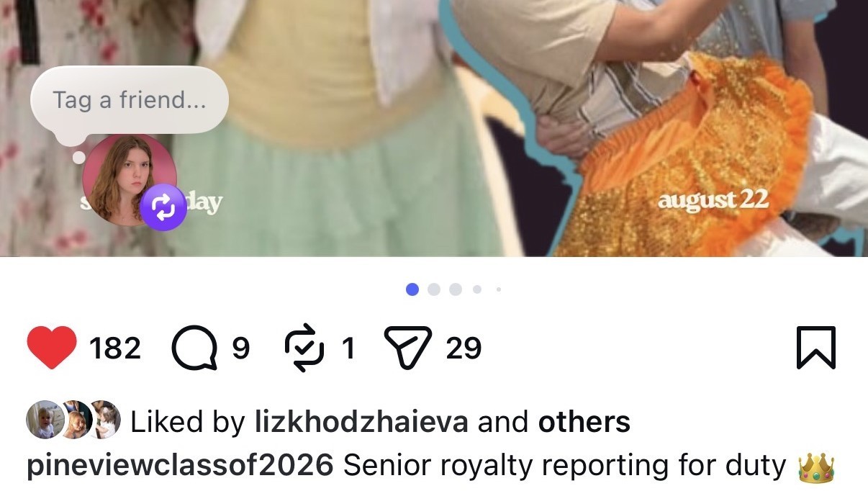Select the third carousel page dot

(456, 289)
